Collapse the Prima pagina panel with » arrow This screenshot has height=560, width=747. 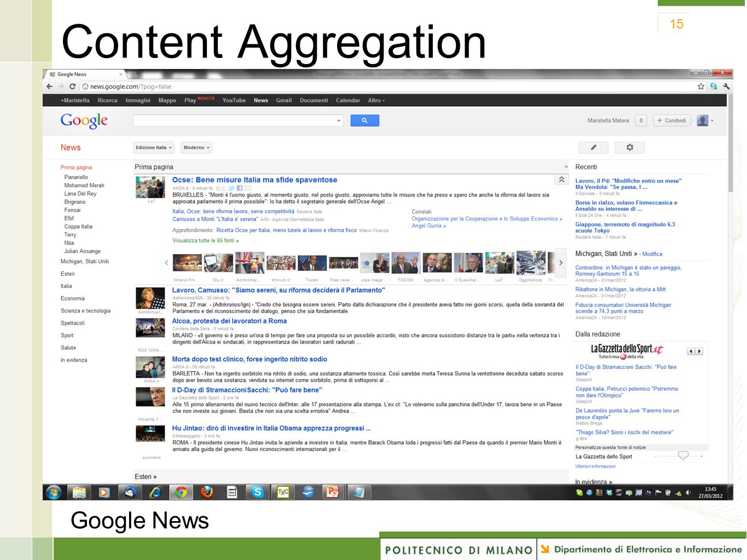point(566,166)
